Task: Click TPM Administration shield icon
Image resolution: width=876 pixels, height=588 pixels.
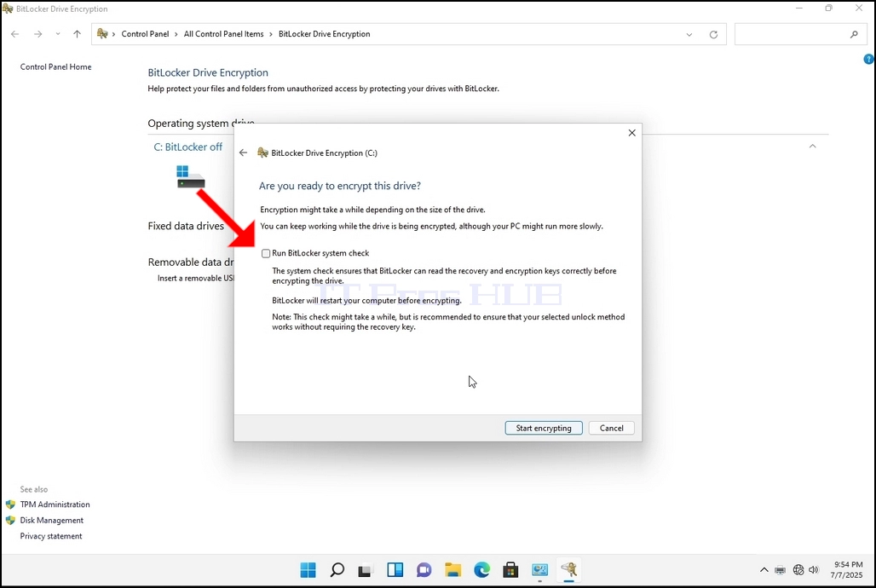Action: pos(10,504)
